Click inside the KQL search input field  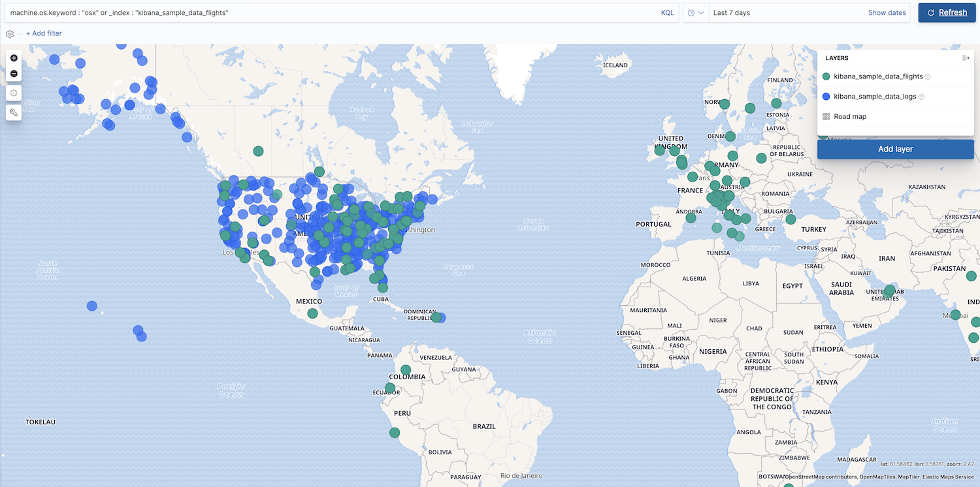[x=327, y=12]
